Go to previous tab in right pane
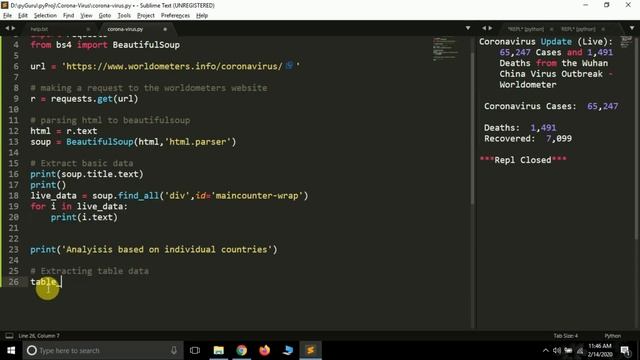This screenshot has width=640, height=360. 484,28
